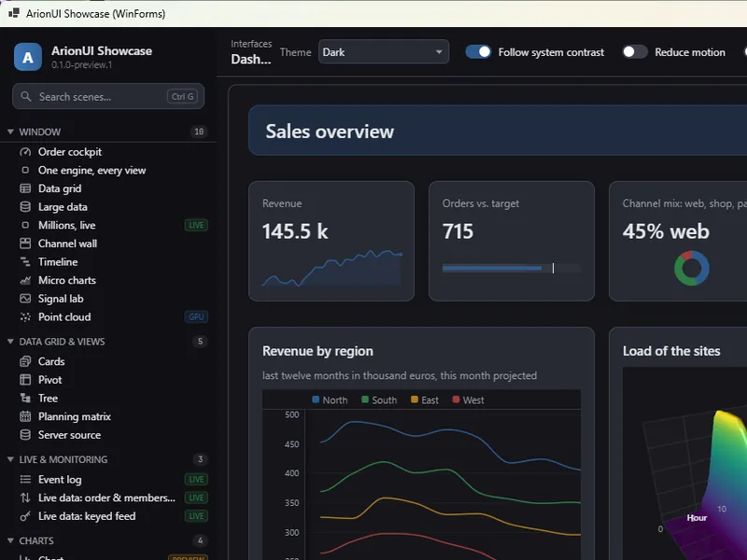Open the Planning matrix view
747x560 pixels.
(75, 416)
